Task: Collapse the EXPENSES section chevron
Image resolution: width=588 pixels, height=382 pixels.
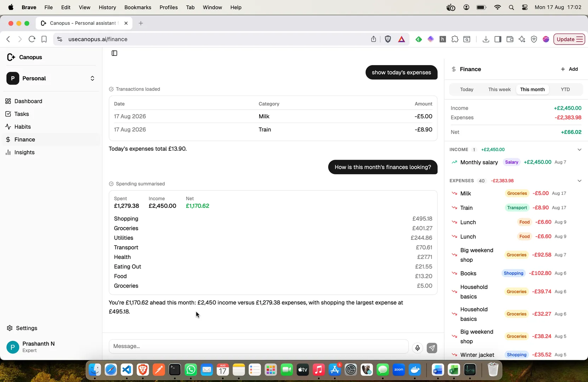Action: point(579,181)
